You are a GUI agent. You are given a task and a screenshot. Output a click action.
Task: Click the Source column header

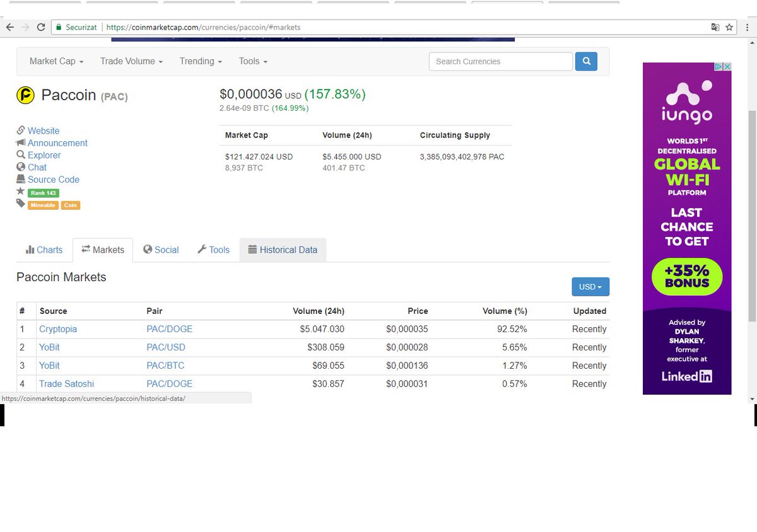(53, 311)
